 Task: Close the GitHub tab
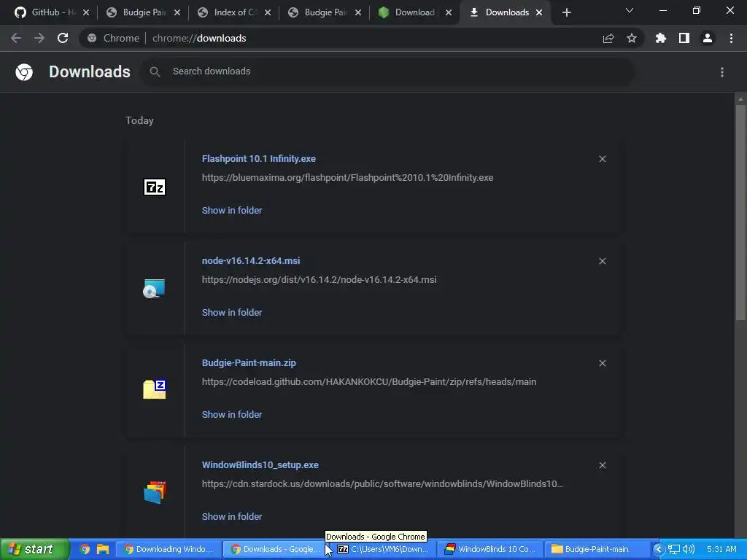click(86, 12)
